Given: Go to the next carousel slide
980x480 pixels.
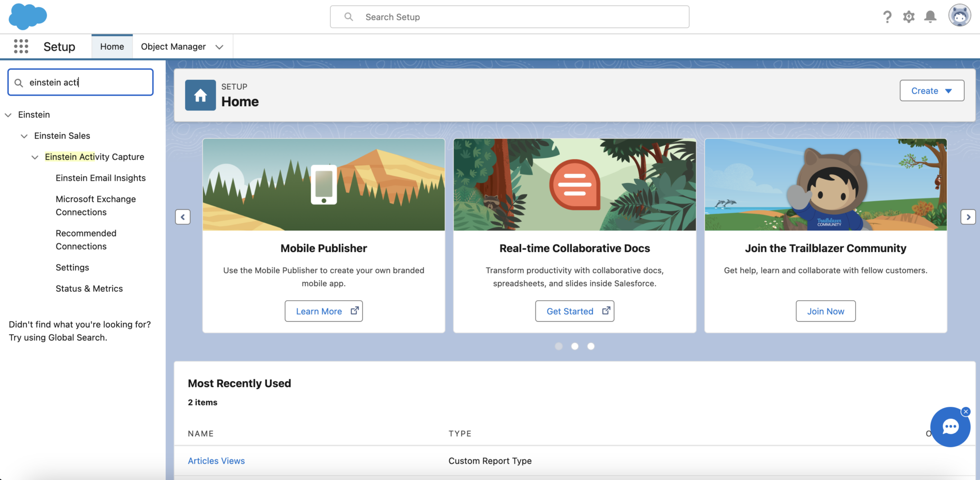Looking at the screenshot, I should (968, 217).
